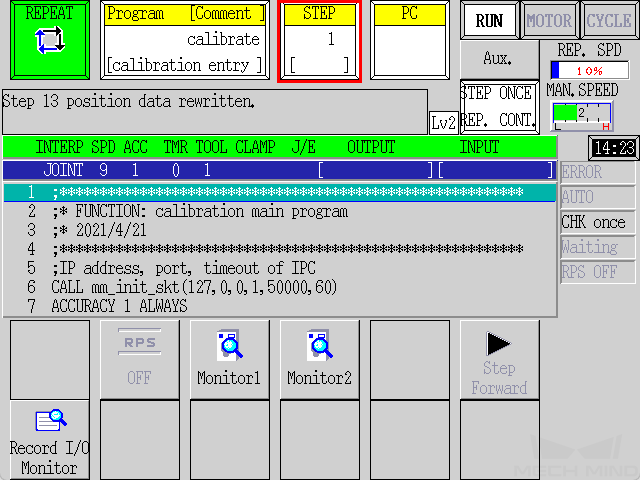Open the Monitor2 magnifier icon
This screenshot has width=640, height=480.
pyautogui.click(x=320, y=345)
